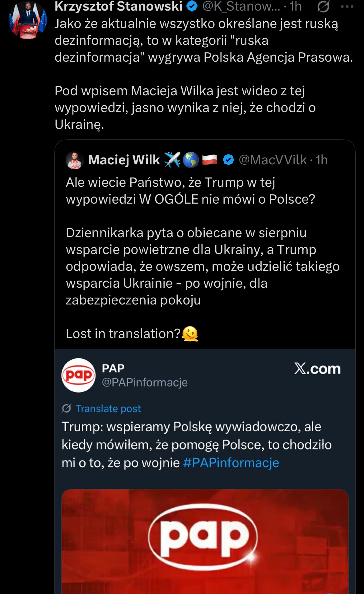Click the Krzysztof Stanowski display name
This screenshot has height=594, width=364.
click(x=119, y=6)
